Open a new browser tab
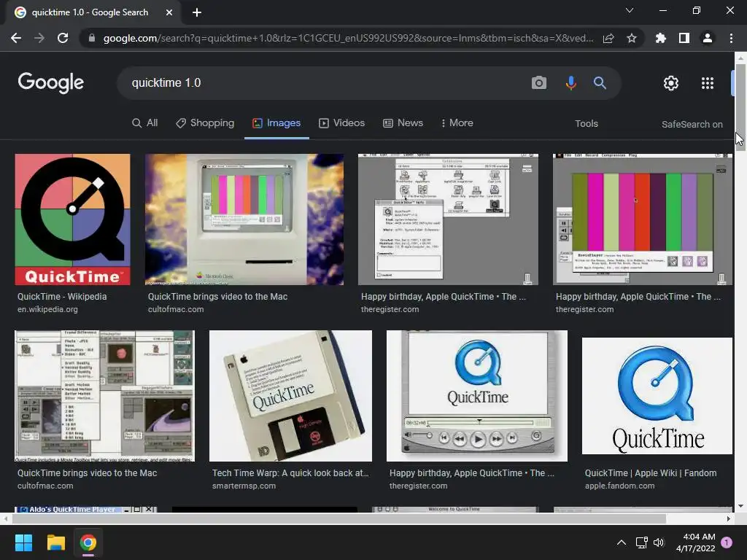Image resolution: width=747 pixels, height=560 pixels. point(197,12)
